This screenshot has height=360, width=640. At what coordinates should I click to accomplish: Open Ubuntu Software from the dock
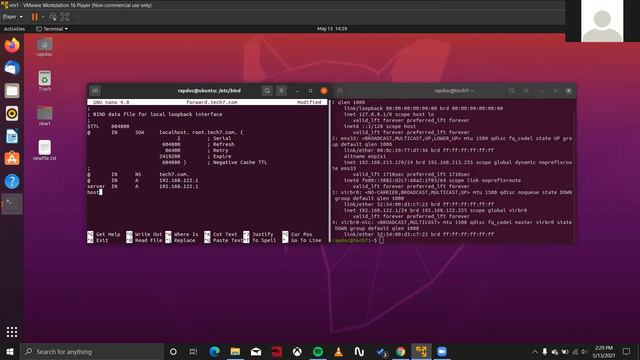coord(12,158)
